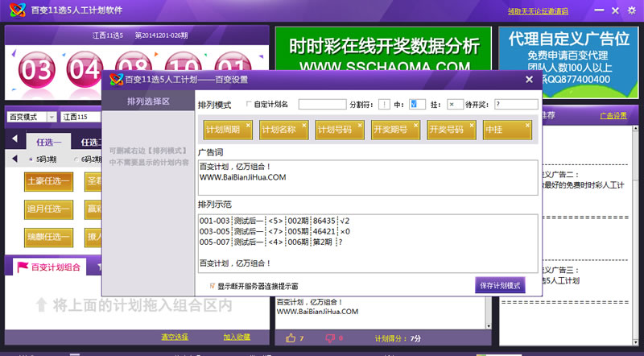Remove the 开奖期号 tag with its x
This screenshot has width=644, height=356.
coord(415,125)
